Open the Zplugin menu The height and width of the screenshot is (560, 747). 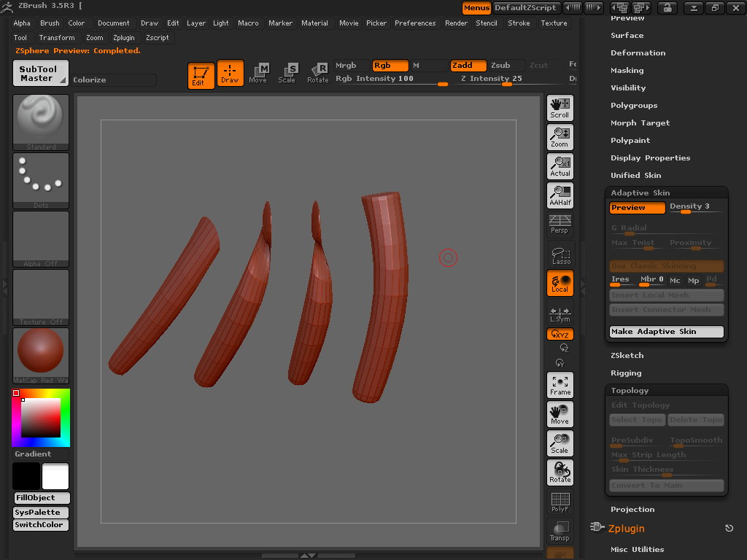coord(123,38)
